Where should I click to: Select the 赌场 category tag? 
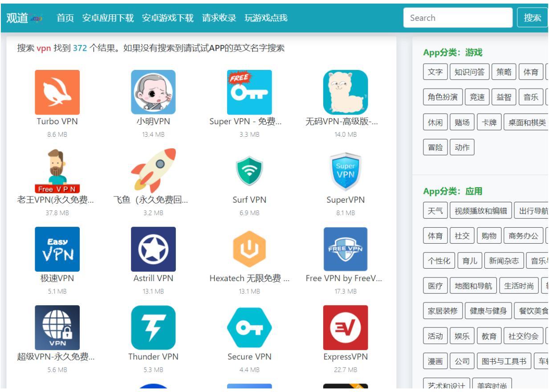[462, 122]
